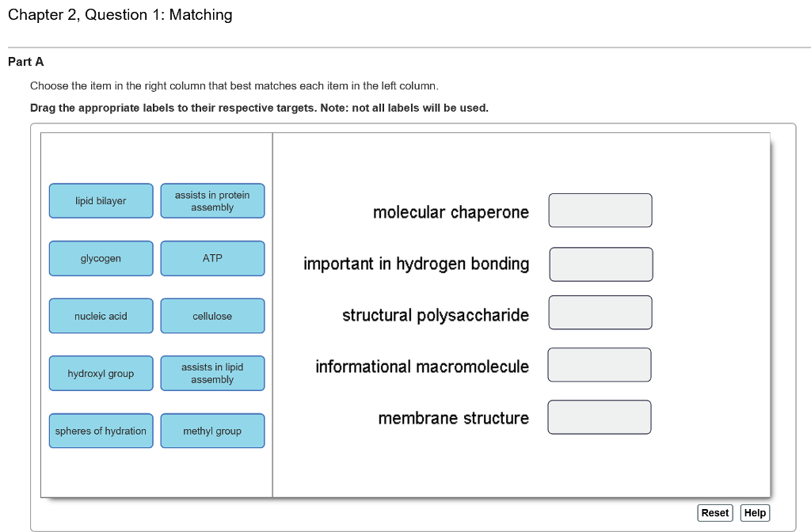Click the ATP label
This screenshot has height=532, width=811.
pyautogui.click(x=212, y=258)
